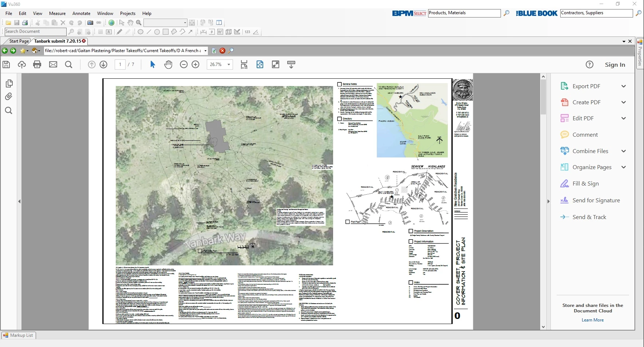Tick the General Notes checkbox
This screenshot has width=644, height=347.
[339, 84]
